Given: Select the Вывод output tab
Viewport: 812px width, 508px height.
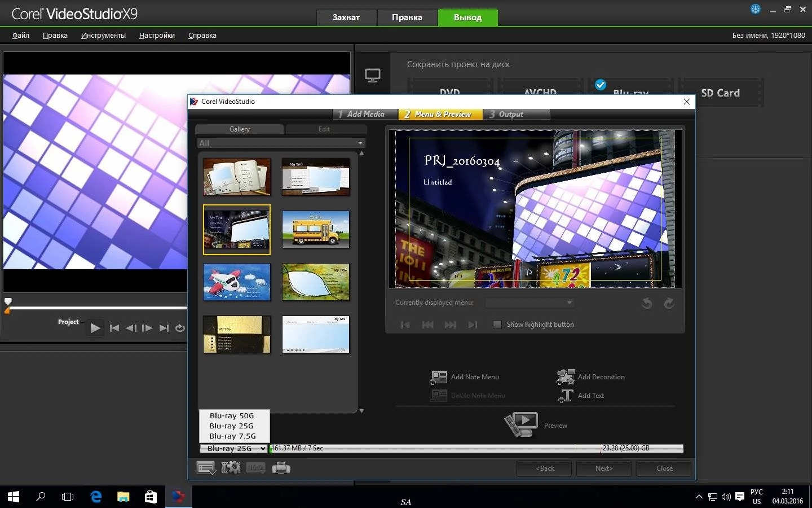Looking at the screenshot, I should [x=467, y=17].
